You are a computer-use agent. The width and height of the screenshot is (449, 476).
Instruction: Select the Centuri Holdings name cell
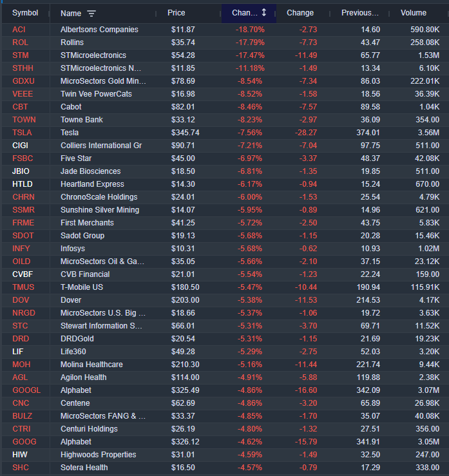(x=89, y=429)
